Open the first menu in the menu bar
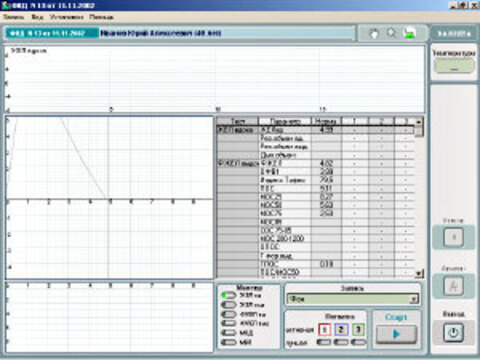The height and width of the screenshot is (360, 480). (x=14, y=17)
